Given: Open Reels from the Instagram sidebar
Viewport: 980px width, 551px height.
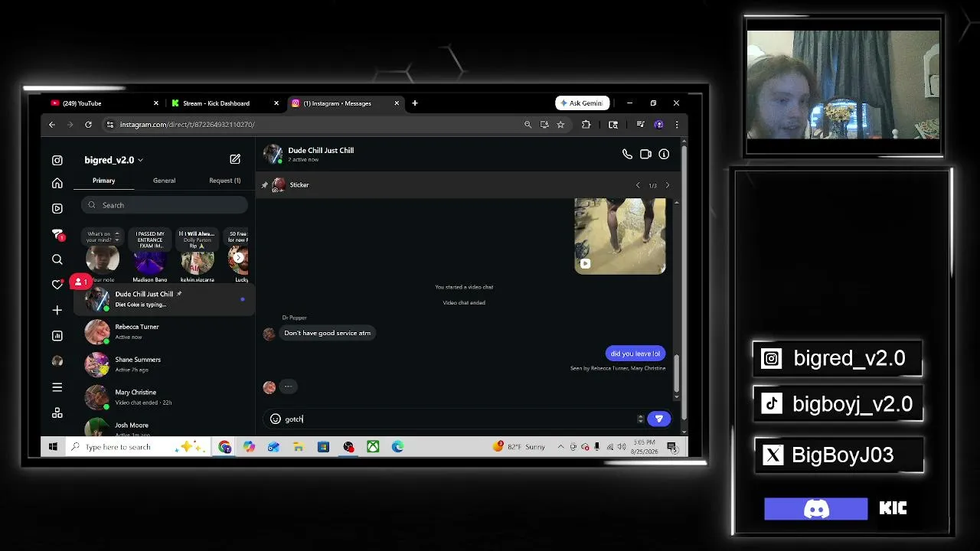Looking at the screenshot, I should (x=57, y=208).
